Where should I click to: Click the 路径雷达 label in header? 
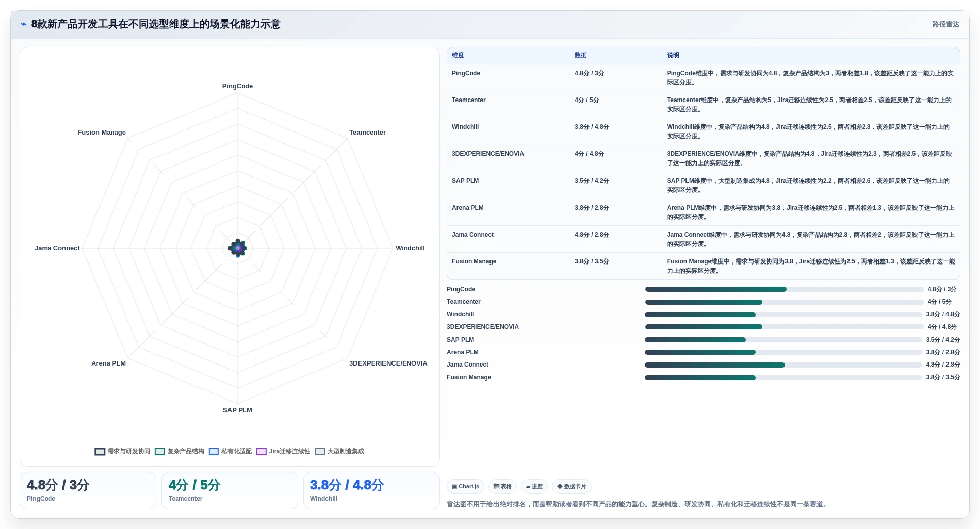pos(945,24)
